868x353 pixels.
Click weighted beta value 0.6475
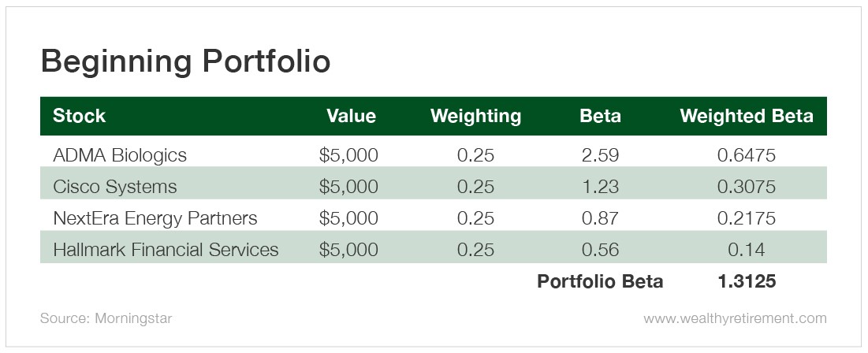click(747, 155)
